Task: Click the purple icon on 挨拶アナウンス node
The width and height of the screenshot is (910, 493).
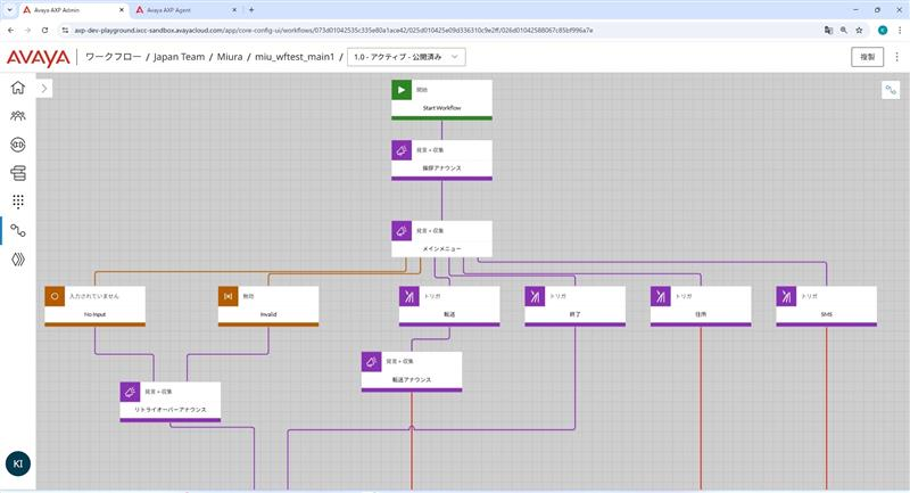Action: [402, 150]
